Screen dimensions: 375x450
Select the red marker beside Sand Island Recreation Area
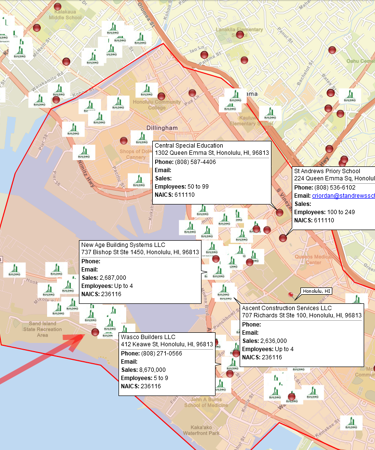(95, 332)
